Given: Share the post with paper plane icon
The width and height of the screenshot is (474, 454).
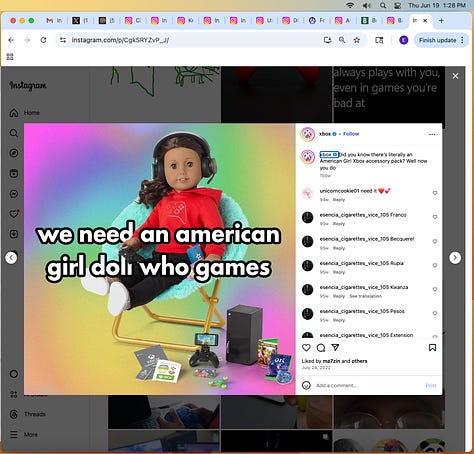Looking at the screenshot, I should (335, 348).
